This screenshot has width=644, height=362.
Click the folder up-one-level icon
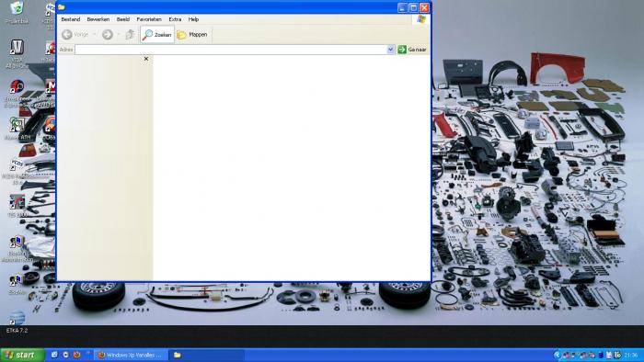coord(130,35)
